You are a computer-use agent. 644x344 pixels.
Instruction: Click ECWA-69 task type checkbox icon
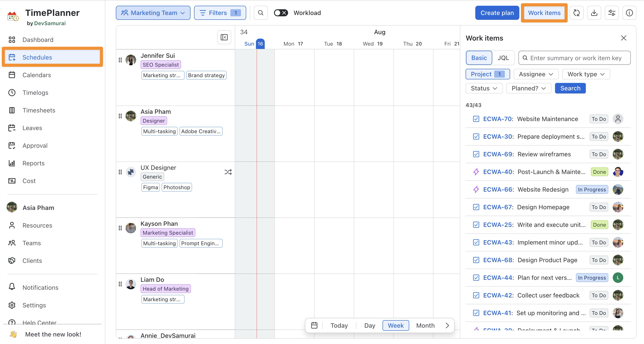476,154
